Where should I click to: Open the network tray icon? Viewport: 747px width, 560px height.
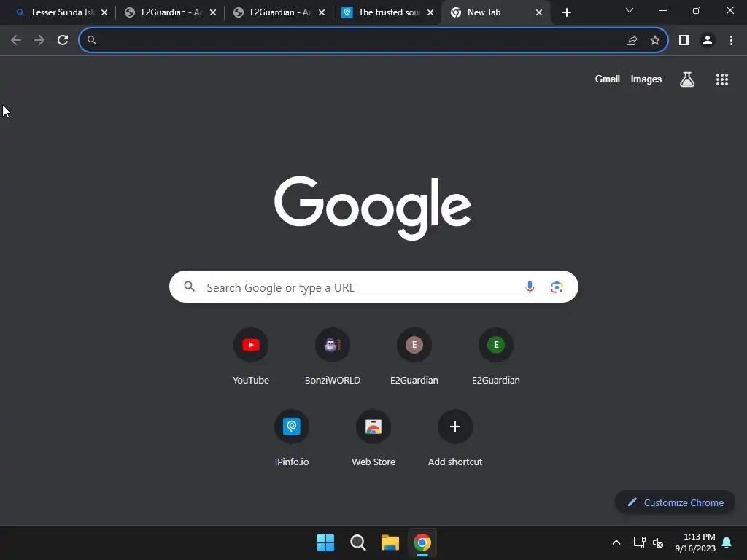[x=639, y=542]
